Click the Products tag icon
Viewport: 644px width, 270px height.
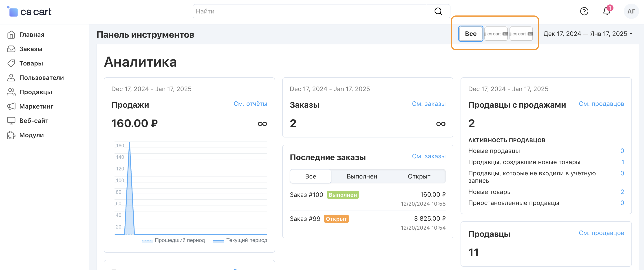click(11, 63)
